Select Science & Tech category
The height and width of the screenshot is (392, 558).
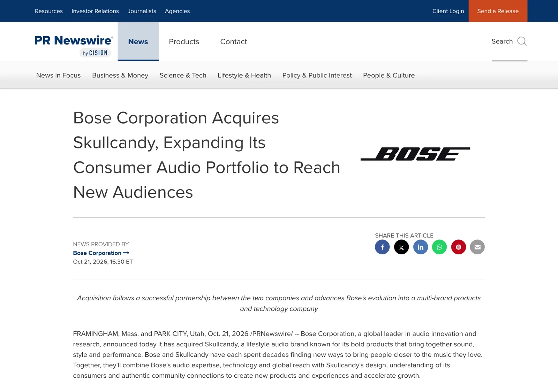click(x=183, y=75)
